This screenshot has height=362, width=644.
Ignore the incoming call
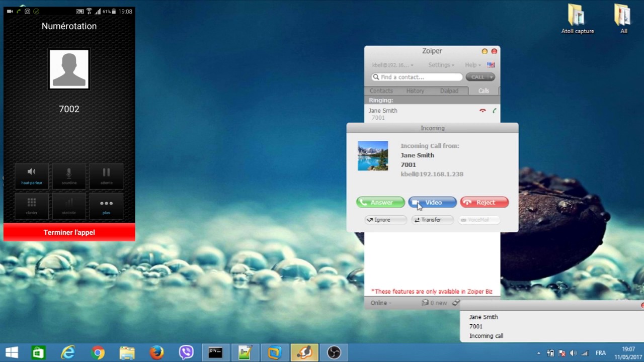click(x=385, y=220)
